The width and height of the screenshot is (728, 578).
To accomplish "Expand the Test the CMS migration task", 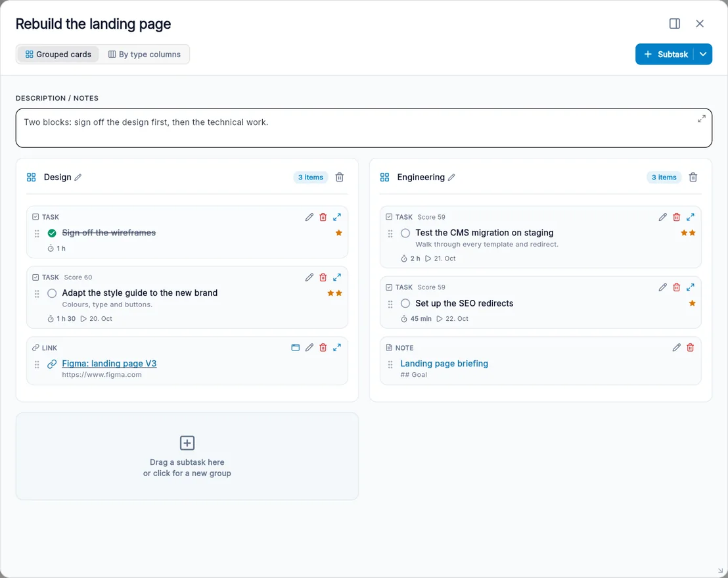I will (x=691, y=217).
